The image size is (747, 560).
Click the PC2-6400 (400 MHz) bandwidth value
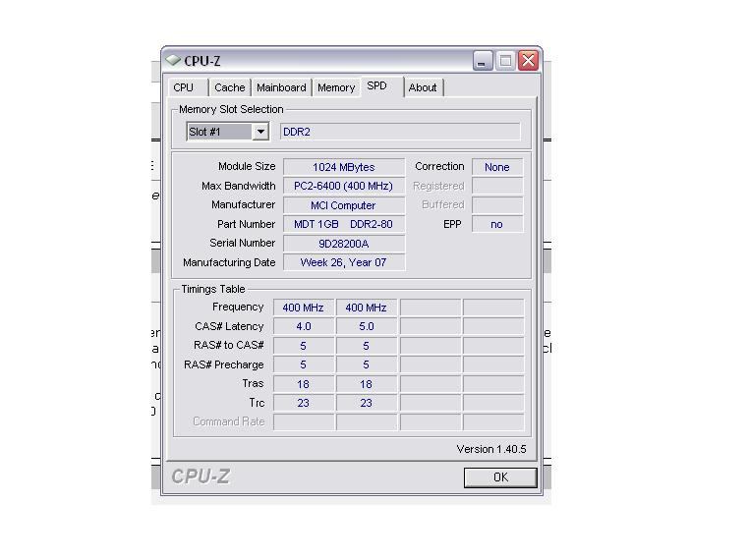[344, 186]
